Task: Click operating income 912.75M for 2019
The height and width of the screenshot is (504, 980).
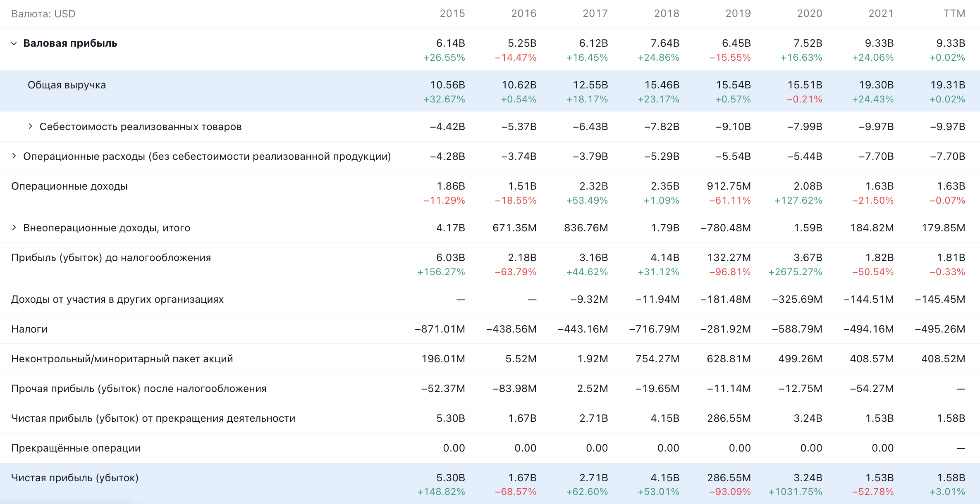Action: pos(729,186)
